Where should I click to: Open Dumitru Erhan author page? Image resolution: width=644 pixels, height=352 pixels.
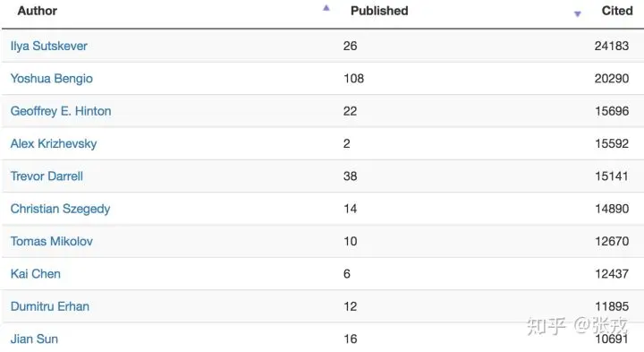pos(50,306)
